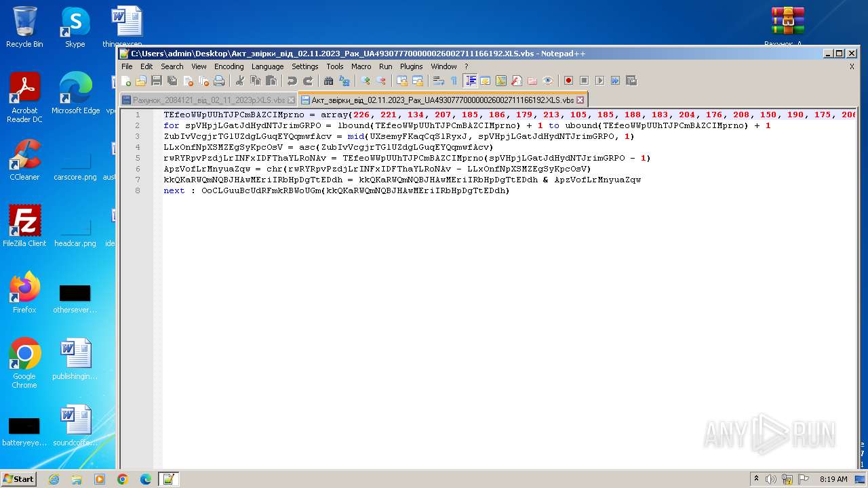Toggle the indent guide toolbar button
This screenshot has height=488, width=868.
(x=470, y=81)
